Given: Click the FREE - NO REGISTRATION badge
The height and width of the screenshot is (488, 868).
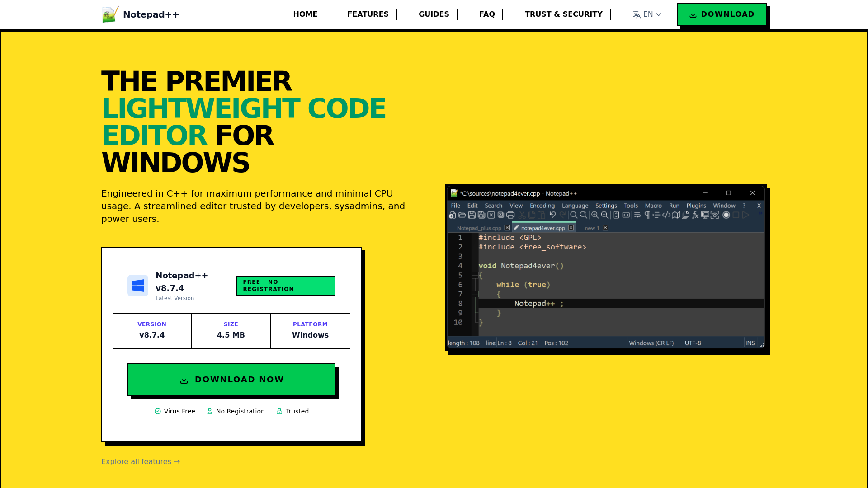Looking at the screenshot, I should (x=286, y=286).
